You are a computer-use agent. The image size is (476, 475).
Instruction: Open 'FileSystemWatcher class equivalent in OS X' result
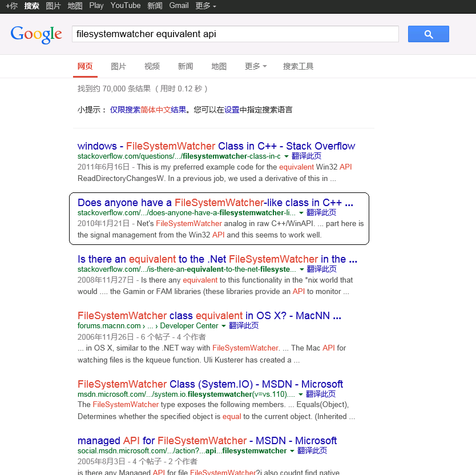coord(209,316)
